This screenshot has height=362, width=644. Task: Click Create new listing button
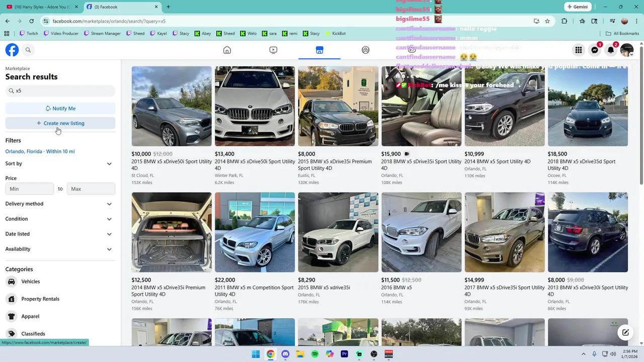(60, 123)
